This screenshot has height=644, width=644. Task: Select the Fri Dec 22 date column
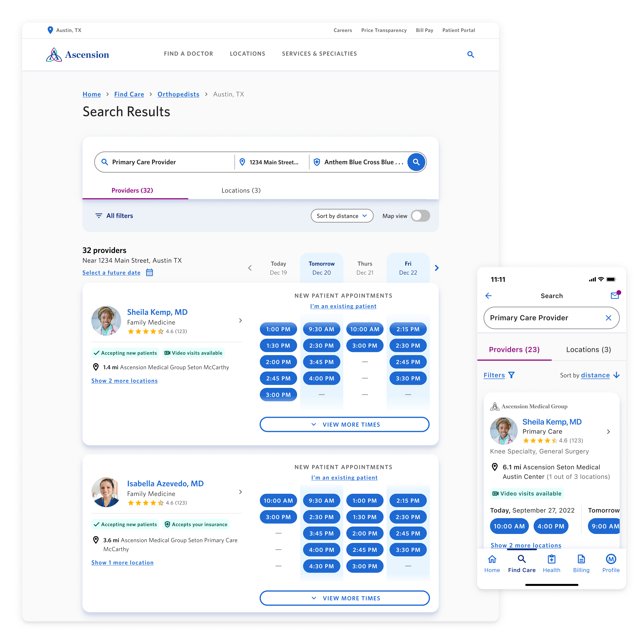tap(408, 268)
